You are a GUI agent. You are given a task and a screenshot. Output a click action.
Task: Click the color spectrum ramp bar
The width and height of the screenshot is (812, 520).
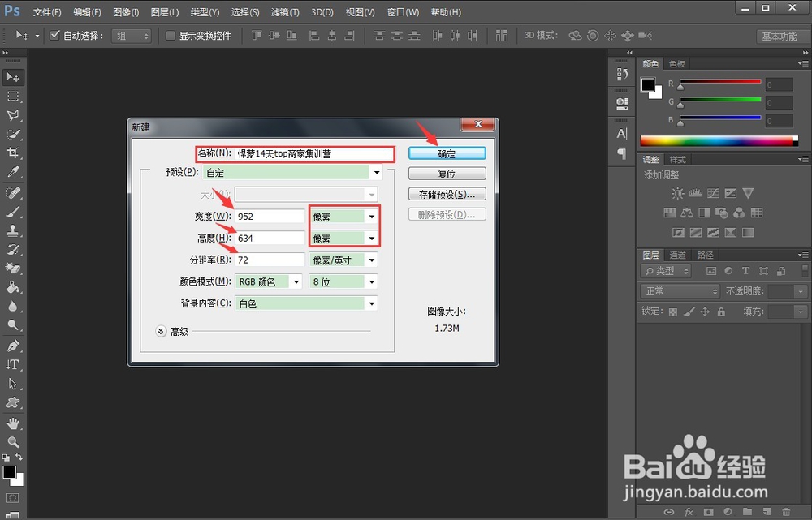(x=719, y=140)
